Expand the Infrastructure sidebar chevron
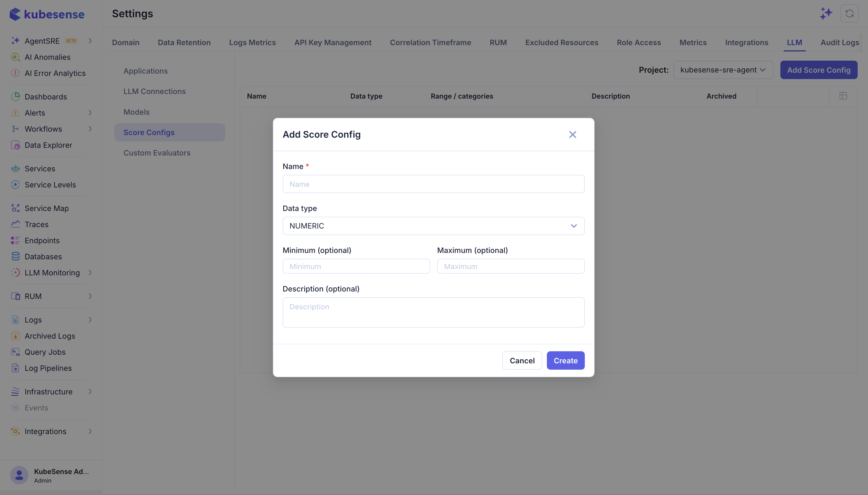 click(x=90, y=392)
